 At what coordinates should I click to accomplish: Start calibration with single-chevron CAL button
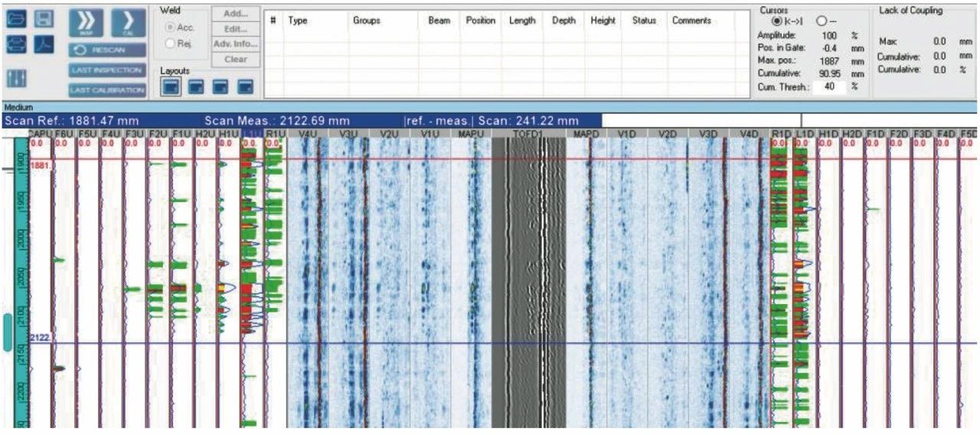click(128, 23)
